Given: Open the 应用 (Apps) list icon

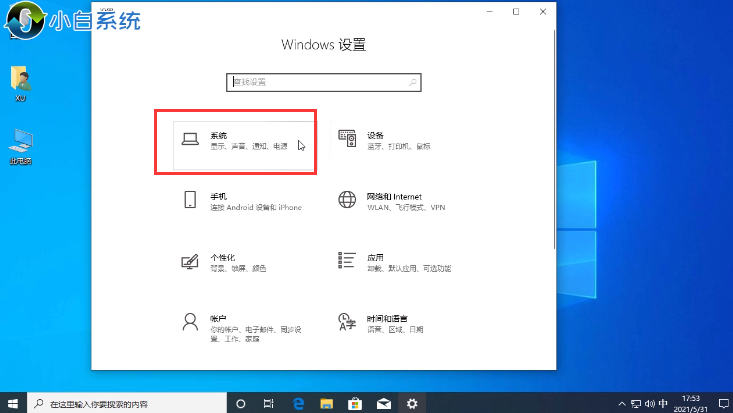Looking at the screenshot, I should (x=347, y=260).
